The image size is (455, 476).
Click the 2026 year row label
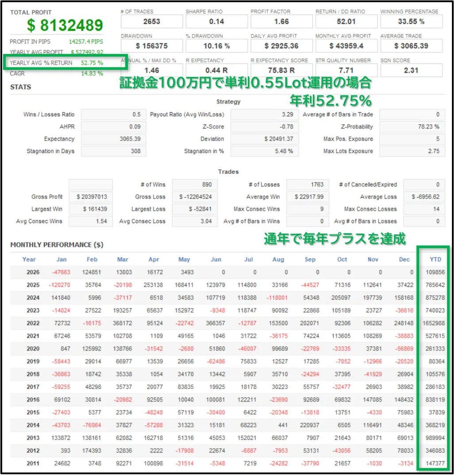33,273
